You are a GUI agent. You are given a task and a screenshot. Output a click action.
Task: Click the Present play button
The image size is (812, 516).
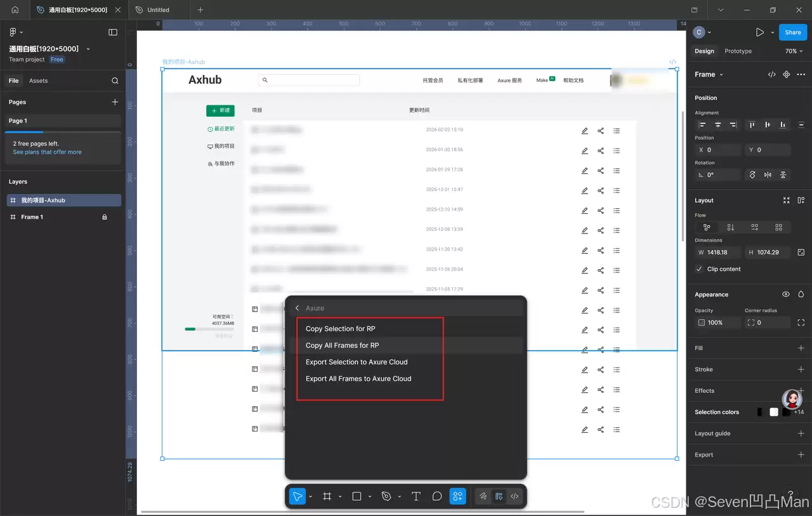760,32
